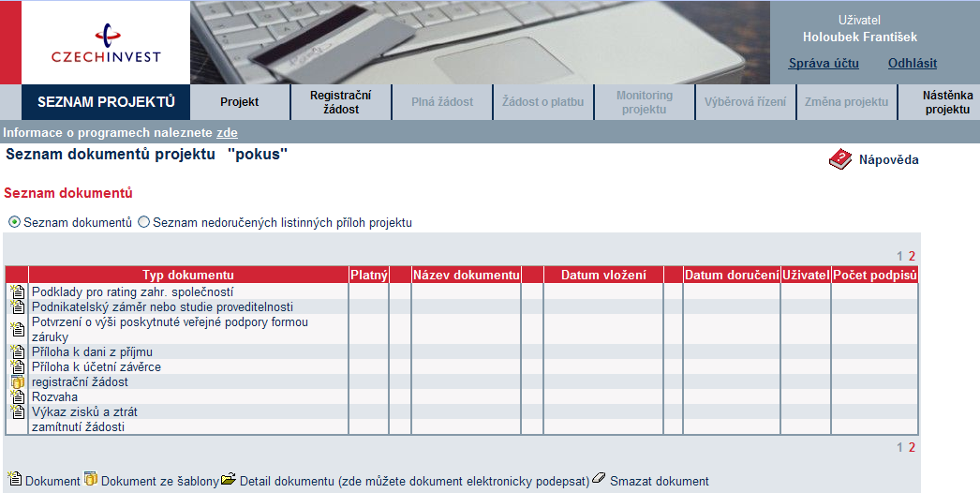Switch to Registrační žádost tab
The image size is (980, 493).
(341, 102)
